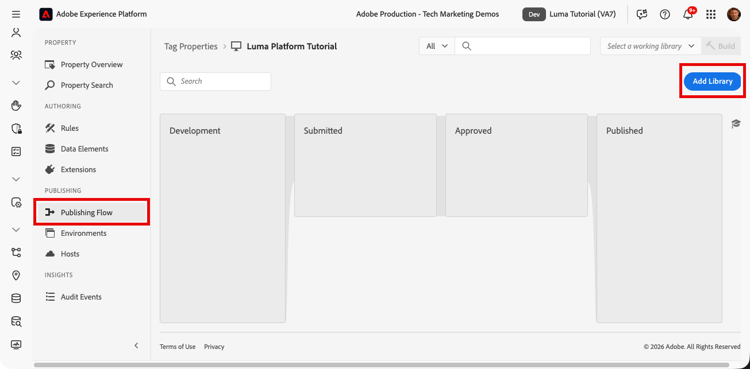750x369 pixels.
Task: Click the Published column header
Action: point(624,131)
